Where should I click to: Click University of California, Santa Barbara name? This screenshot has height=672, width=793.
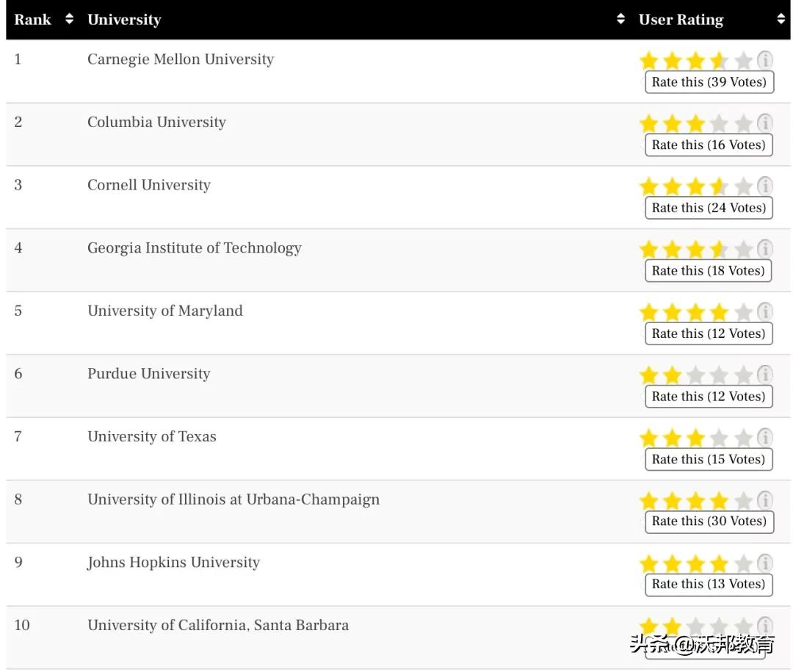click(218, 626)
